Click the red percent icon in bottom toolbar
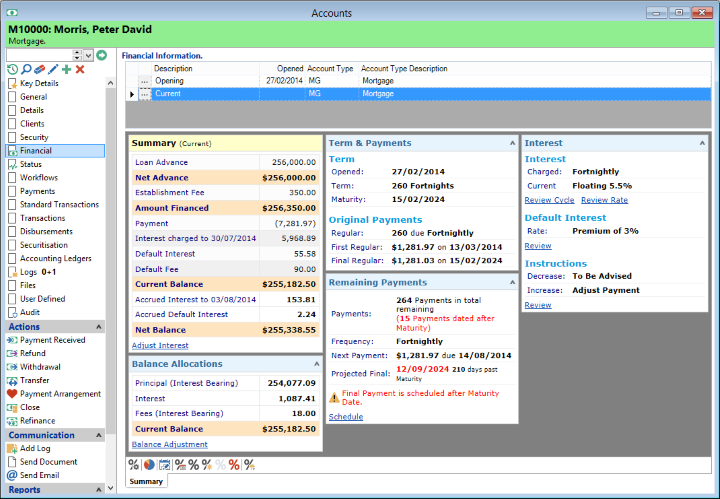720x499 pixels. tap(234, 464)
